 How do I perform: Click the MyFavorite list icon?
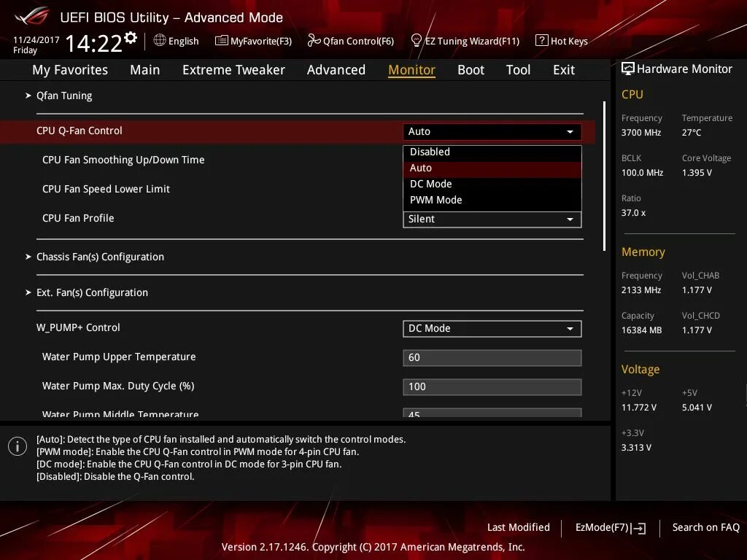tap(222, 41)
